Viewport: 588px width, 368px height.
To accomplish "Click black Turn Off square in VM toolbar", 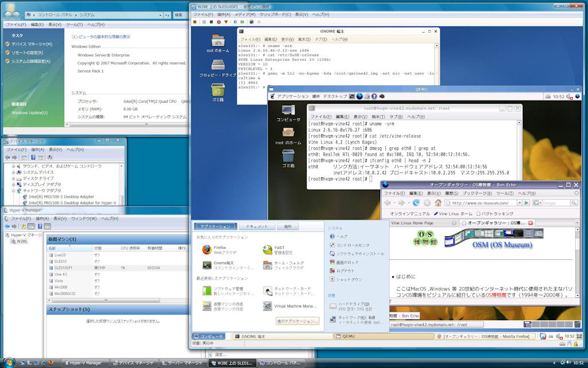I will click(x=211, y=22).
